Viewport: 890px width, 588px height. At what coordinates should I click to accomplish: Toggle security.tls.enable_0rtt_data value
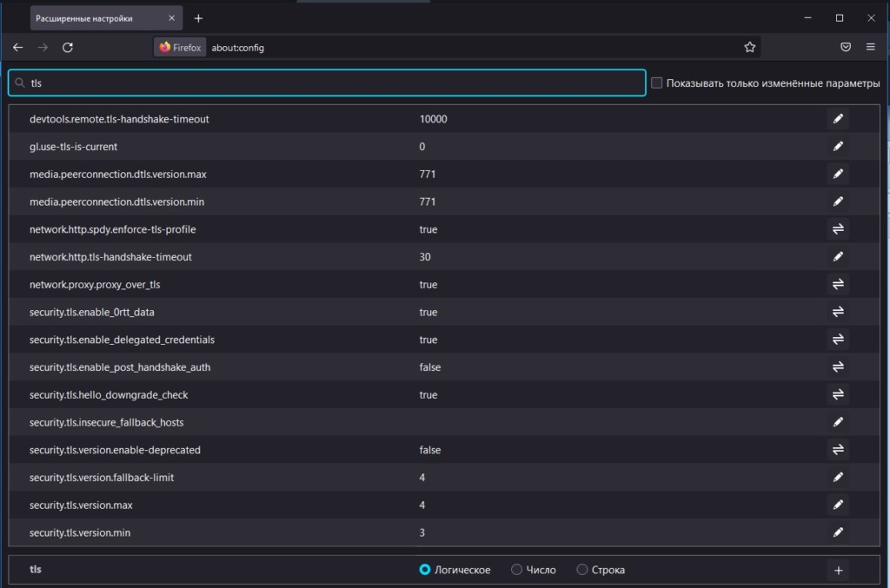pyautogui.click(x=838, y=312)
